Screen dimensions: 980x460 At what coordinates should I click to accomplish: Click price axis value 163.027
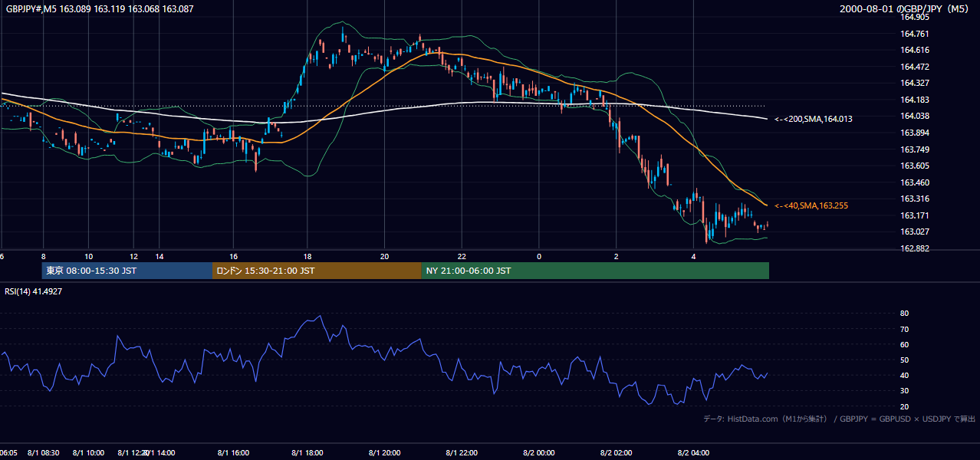(x=916, y=232)
